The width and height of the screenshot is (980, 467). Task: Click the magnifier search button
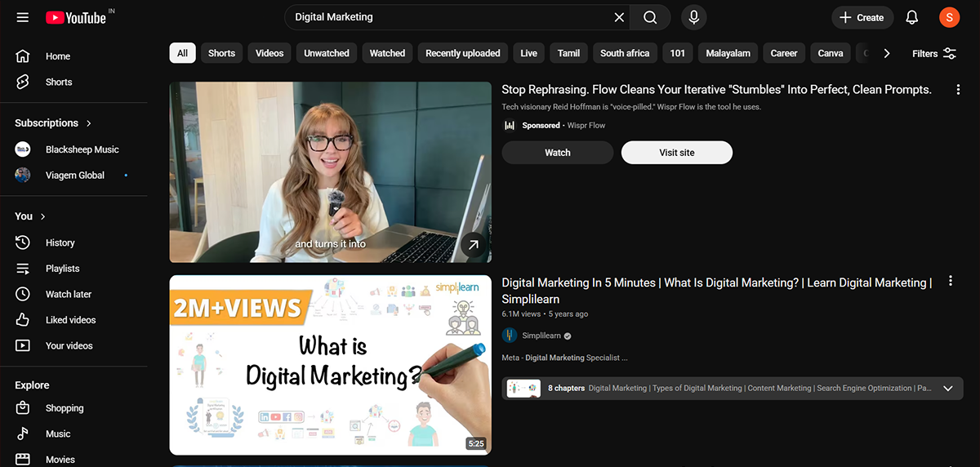coord(650,17)
